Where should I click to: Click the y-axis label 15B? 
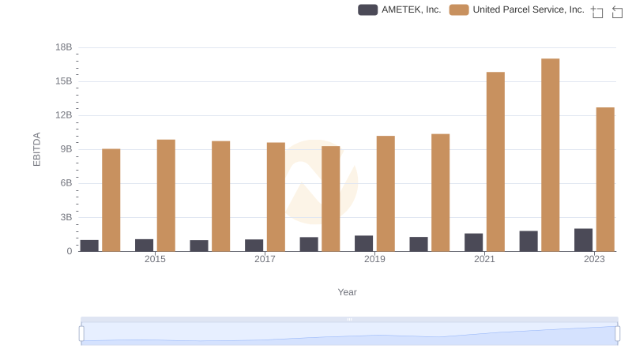[x=64, y=81]
